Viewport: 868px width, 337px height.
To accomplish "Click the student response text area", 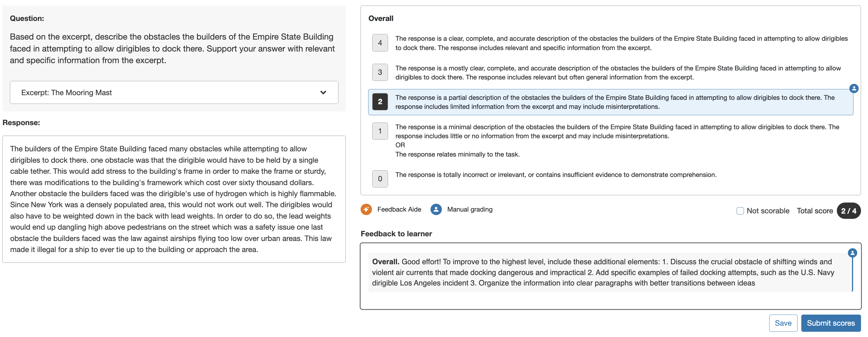I will pos(174,199).
